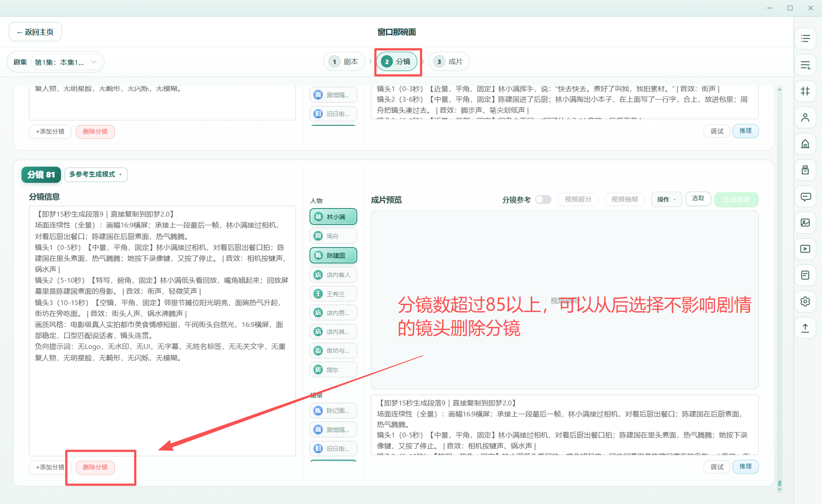Switch to step 3 成片 tab
822x504 pixels.
pyautogui.click(x=449, y=62)
